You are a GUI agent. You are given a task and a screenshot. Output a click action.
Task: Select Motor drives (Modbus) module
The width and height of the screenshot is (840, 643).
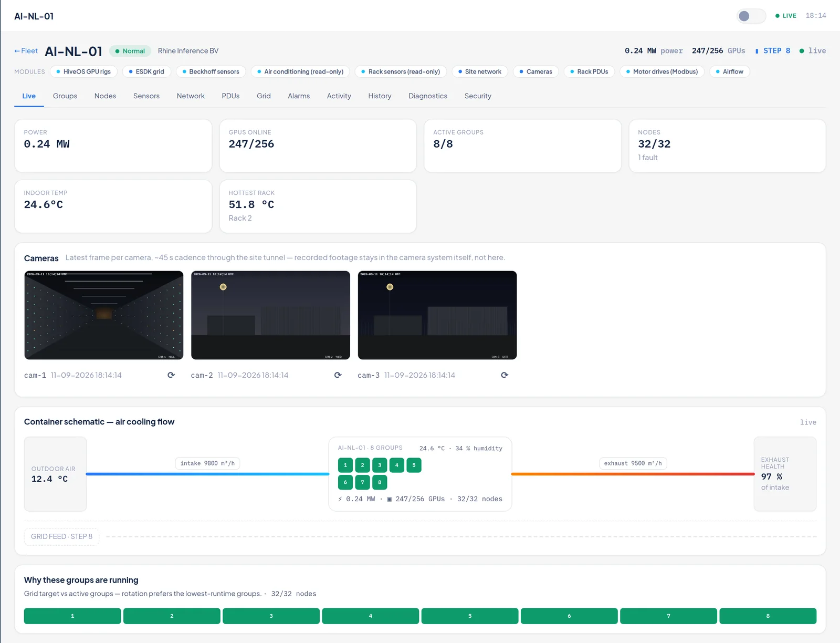click(662, 71)
